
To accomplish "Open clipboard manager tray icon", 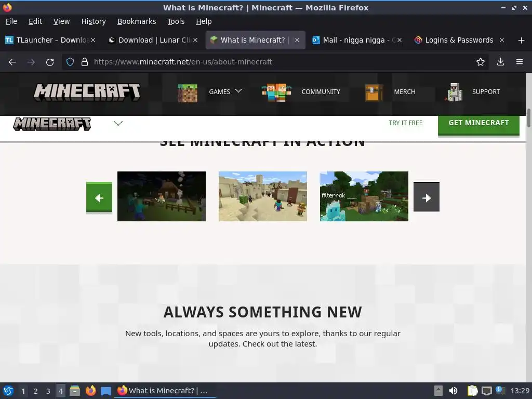I will pyautogui.click(x=472, y=391).
